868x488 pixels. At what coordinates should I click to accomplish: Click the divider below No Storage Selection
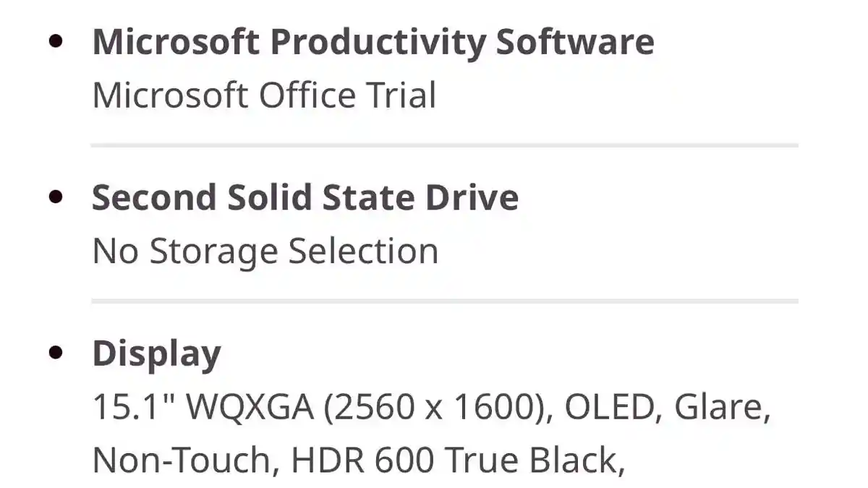coord(444,301)
